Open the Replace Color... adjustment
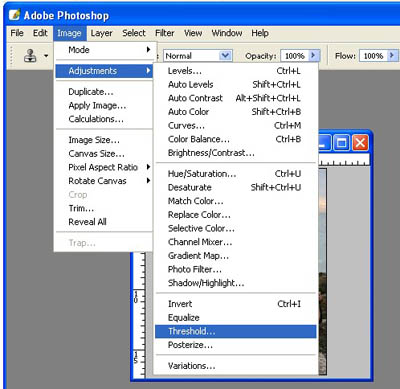Screen dimensions: 400x389 pos(236,215)
